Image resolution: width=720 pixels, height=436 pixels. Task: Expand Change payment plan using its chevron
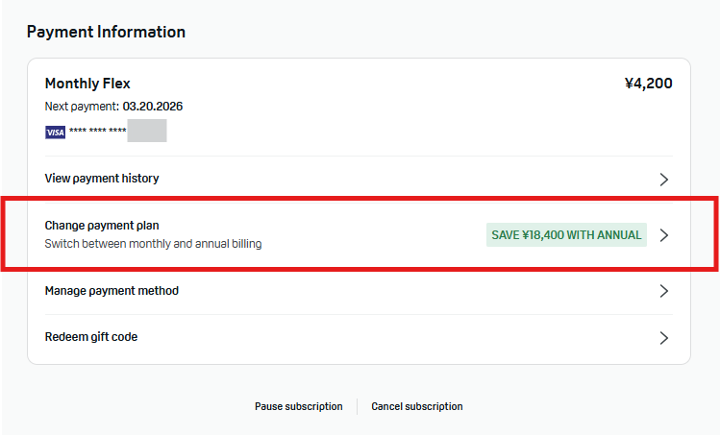[x=664, y=235]
